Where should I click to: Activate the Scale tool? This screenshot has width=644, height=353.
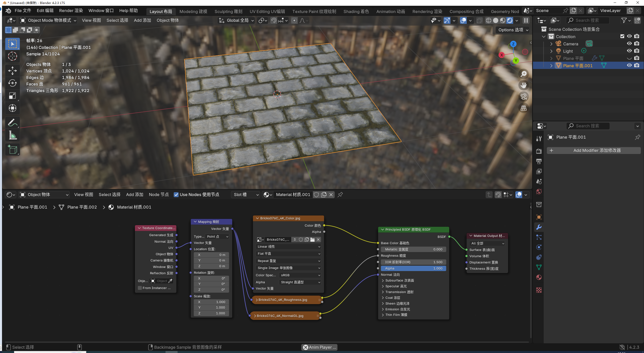pos(12,96)
